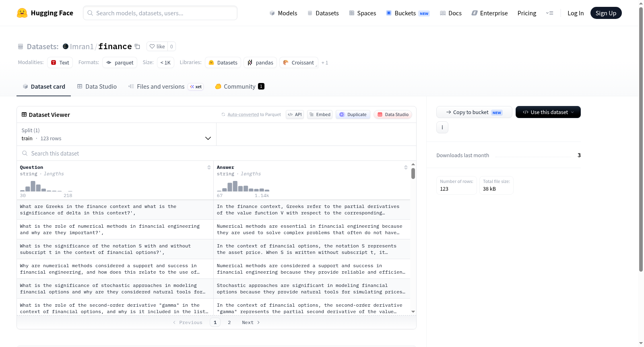The height and width of the screenshot is (347, 644).
Task: Click the Duplicate button
Action: (353, 114)
